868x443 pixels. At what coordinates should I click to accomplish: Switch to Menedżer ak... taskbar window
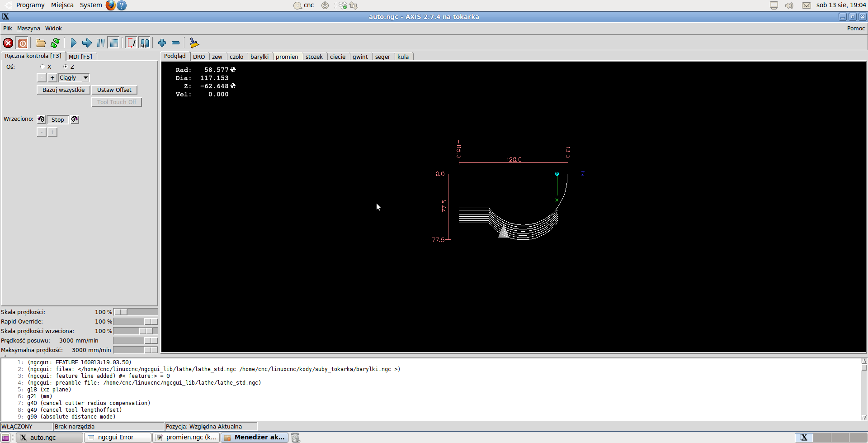[x=255, y=438]
